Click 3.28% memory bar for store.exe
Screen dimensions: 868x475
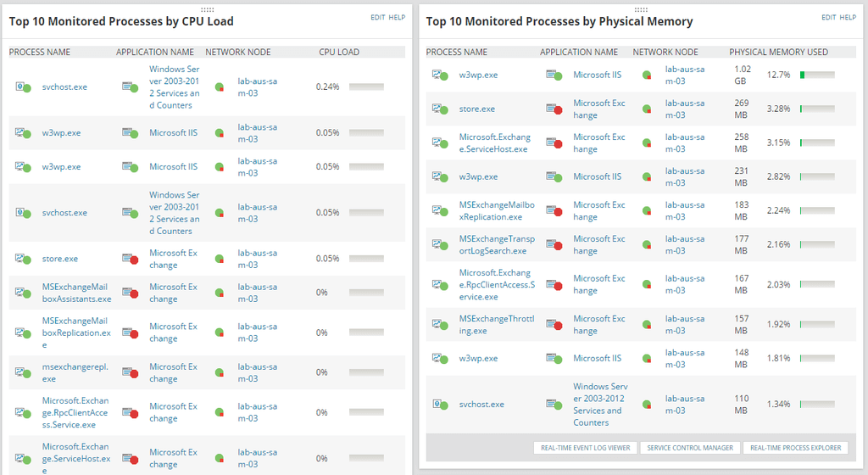(x=817, y=109)
